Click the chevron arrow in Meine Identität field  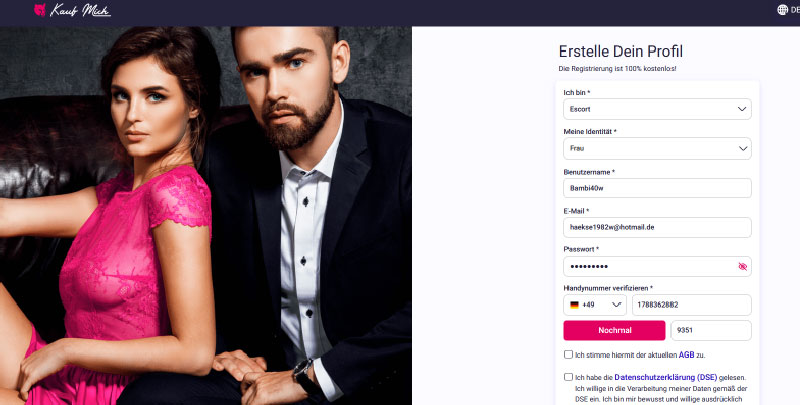[x=742, y=148]
